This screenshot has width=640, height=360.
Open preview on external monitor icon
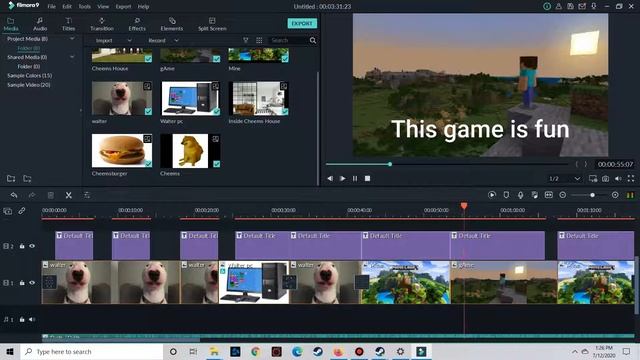click(593, 178)
